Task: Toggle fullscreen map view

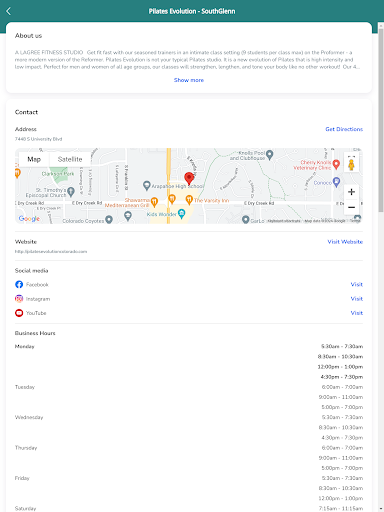Action: coord(351,156)
